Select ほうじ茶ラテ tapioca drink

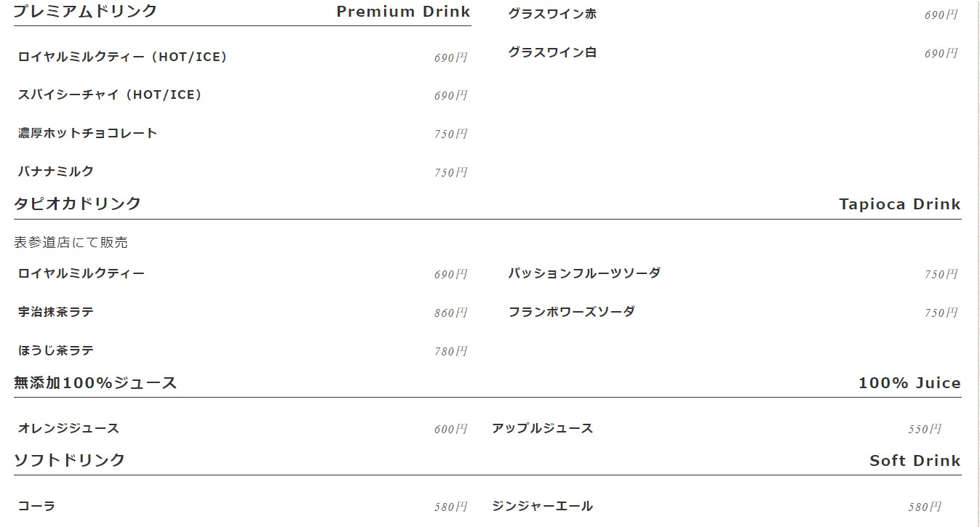(56, 351)
